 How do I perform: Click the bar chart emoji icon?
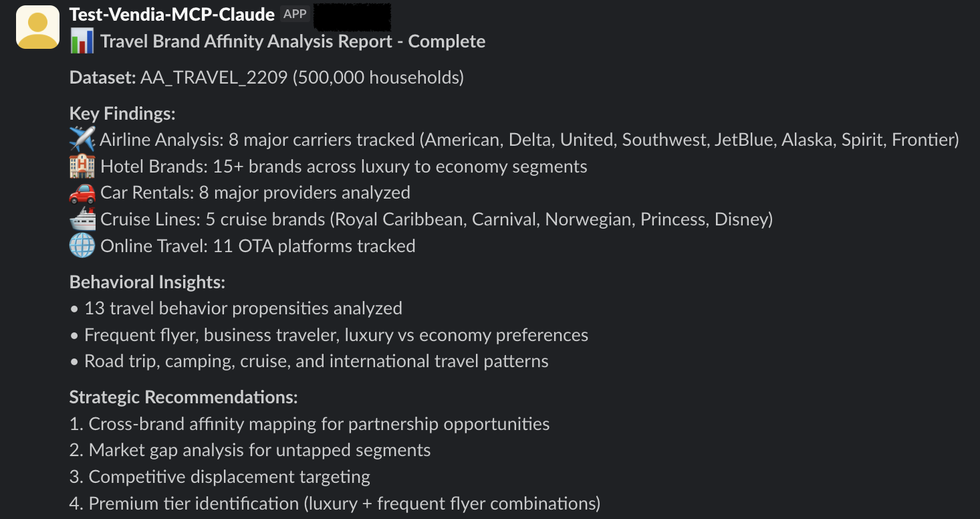click(82, 41)
